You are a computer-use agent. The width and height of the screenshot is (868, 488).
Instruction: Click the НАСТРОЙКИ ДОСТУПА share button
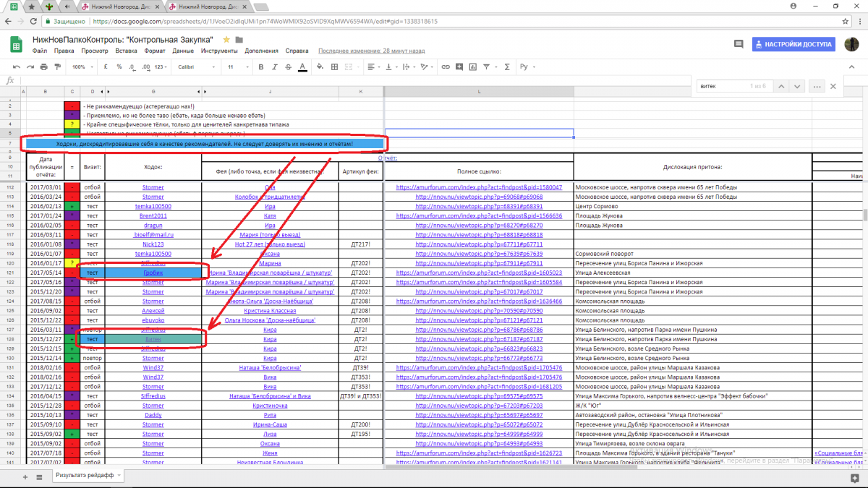click(793, 44)
